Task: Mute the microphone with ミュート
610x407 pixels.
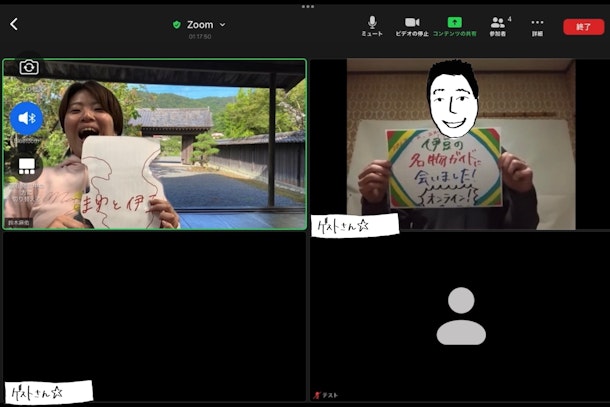Action: 372,25
